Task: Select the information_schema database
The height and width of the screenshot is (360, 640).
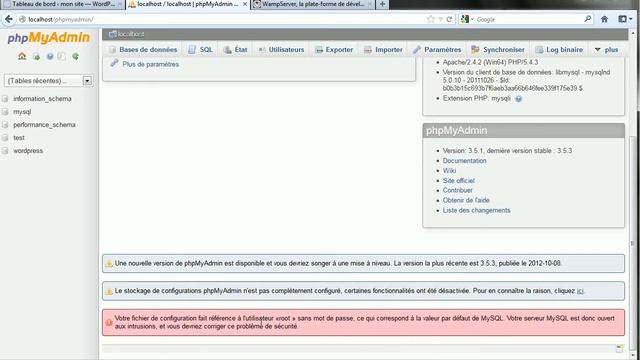Action: [x=42, y=99]
